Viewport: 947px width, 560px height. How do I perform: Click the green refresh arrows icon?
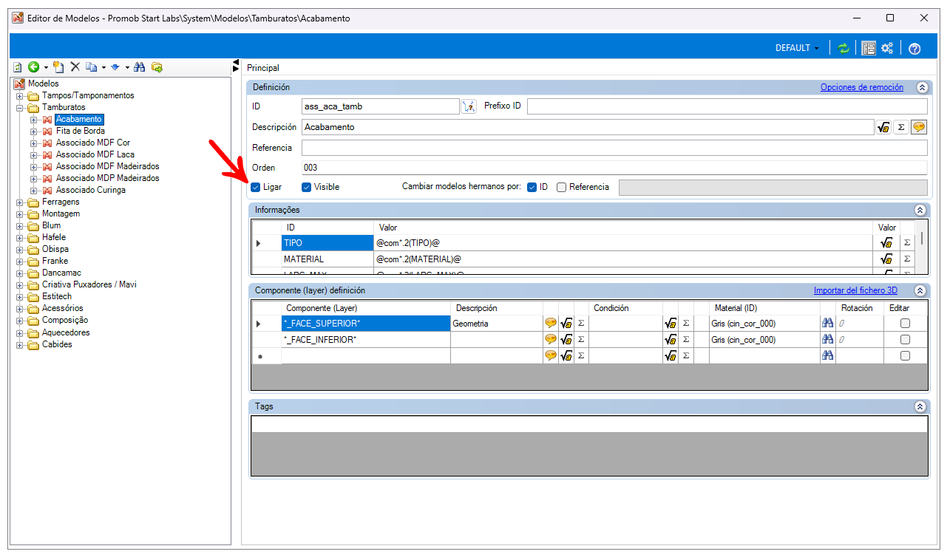(844, 48)
